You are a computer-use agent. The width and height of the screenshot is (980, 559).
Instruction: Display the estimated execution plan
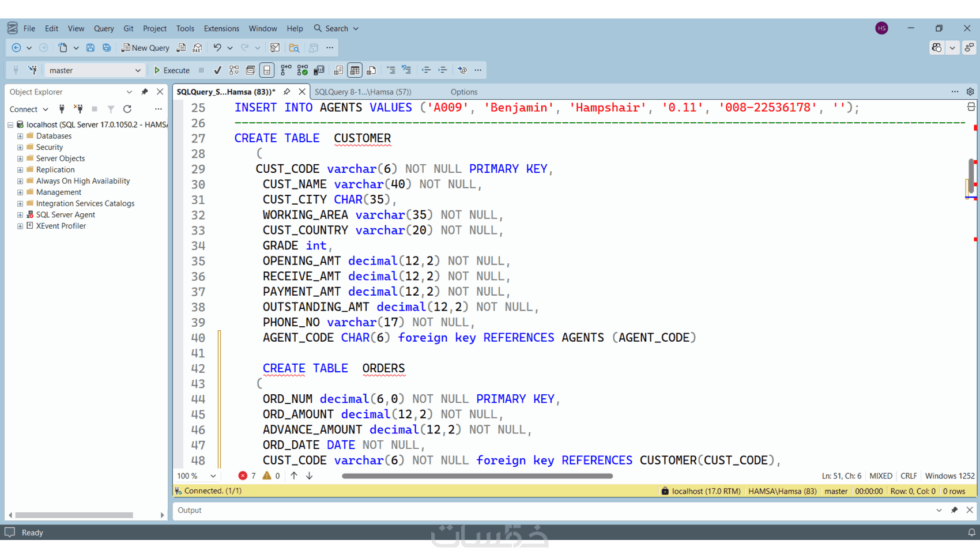click(234, 70)
